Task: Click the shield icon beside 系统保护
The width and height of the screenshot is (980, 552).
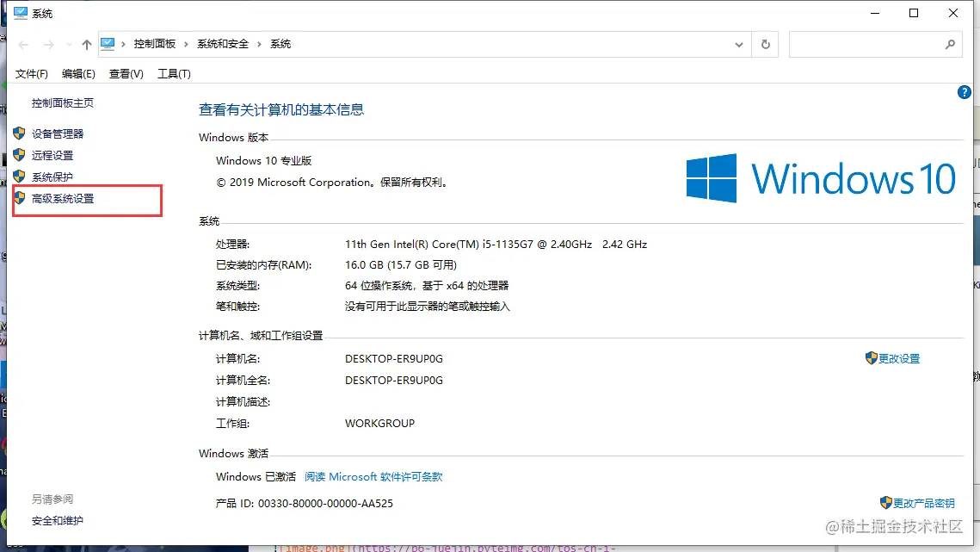Action: click(20, 177)
